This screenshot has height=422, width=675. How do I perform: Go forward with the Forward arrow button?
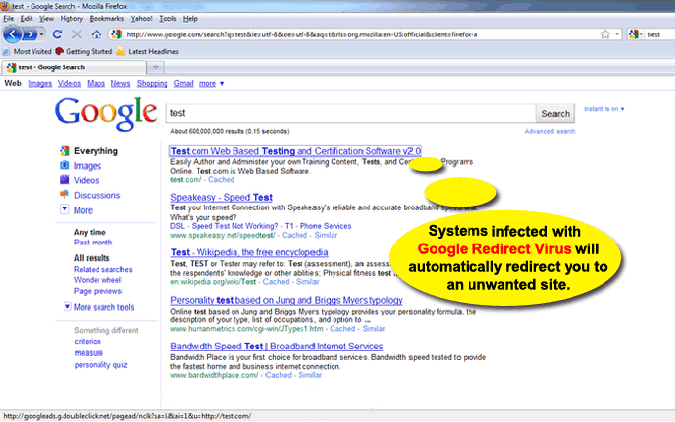(29, 34)
